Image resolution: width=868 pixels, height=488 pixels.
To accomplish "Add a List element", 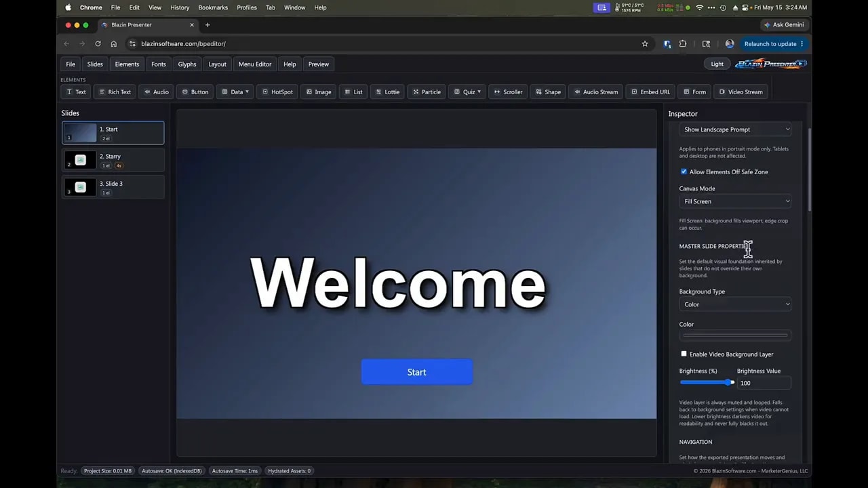I will [x=353, y=92].
